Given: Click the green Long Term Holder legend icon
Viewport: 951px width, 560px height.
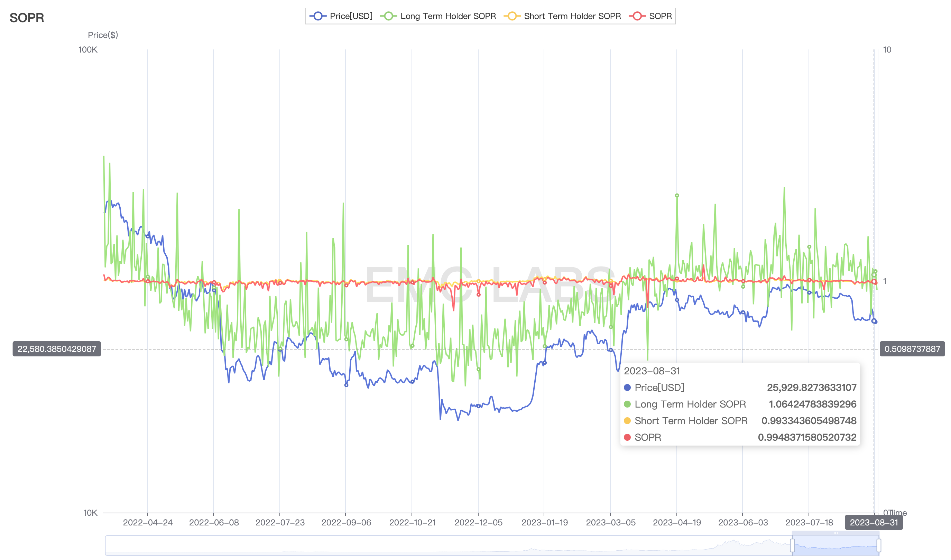Looking at the screenshot, I should click(x=388, y=16).
